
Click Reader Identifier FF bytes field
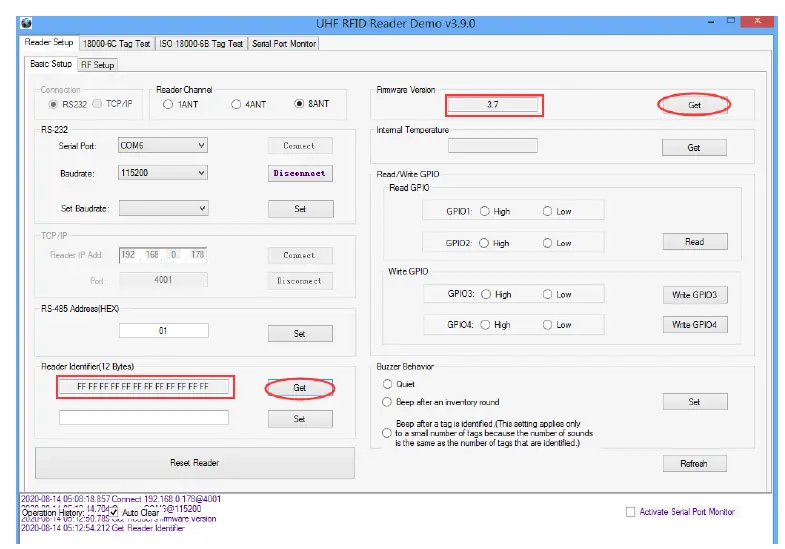[x=144, y=386]
